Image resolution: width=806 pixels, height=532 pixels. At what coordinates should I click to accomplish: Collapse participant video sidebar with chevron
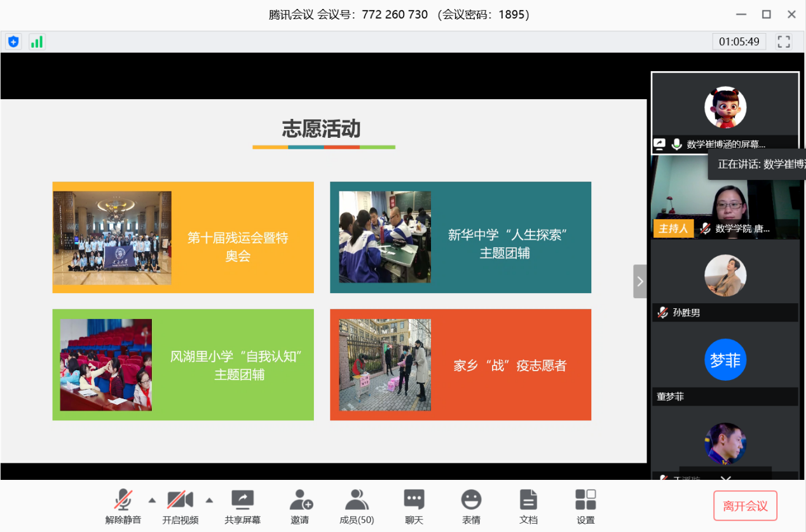tap(639, 281)
